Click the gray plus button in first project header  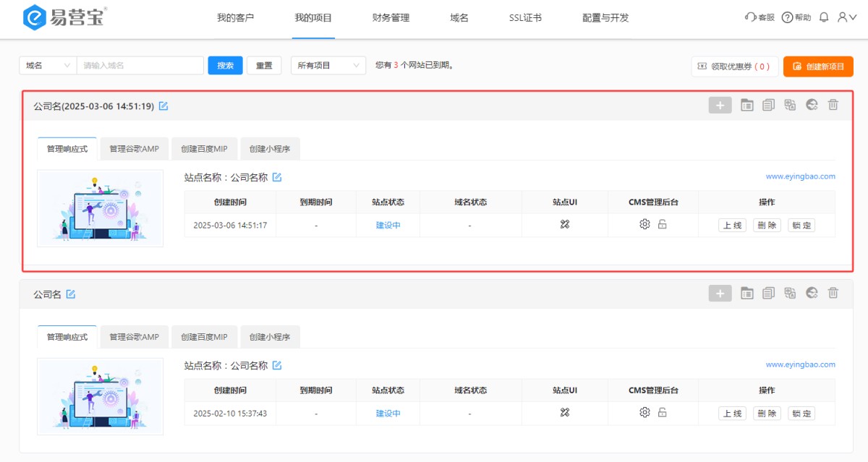click(720, 105)
